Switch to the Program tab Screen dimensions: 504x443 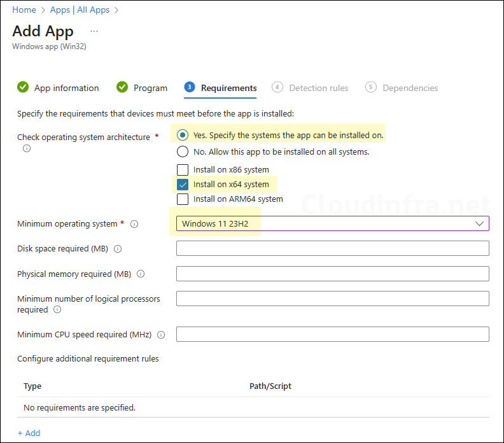pyautogui.click(x=150, y=88)
